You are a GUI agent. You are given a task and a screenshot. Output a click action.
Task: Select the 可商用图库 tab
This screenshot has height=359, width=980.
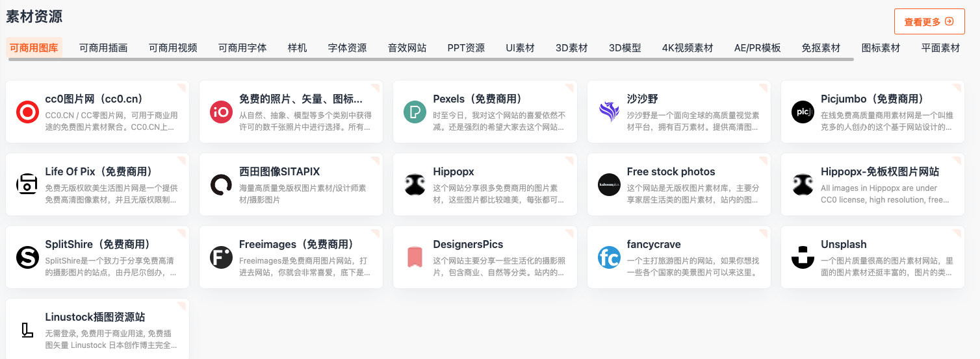click(34, 47)
